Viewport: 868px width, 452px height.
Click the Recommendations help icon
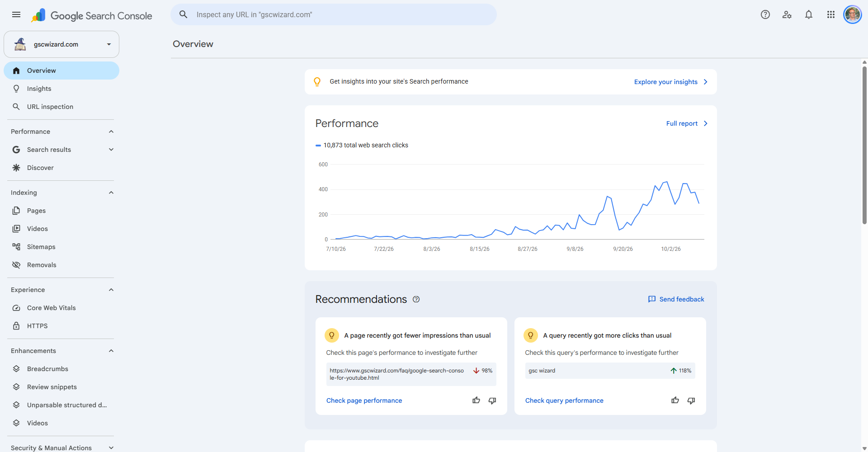coord(416,299)
